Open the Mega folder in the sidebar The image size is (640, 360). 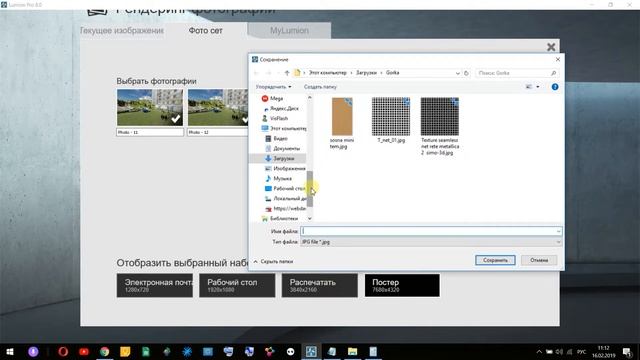[x=277, y=98]
